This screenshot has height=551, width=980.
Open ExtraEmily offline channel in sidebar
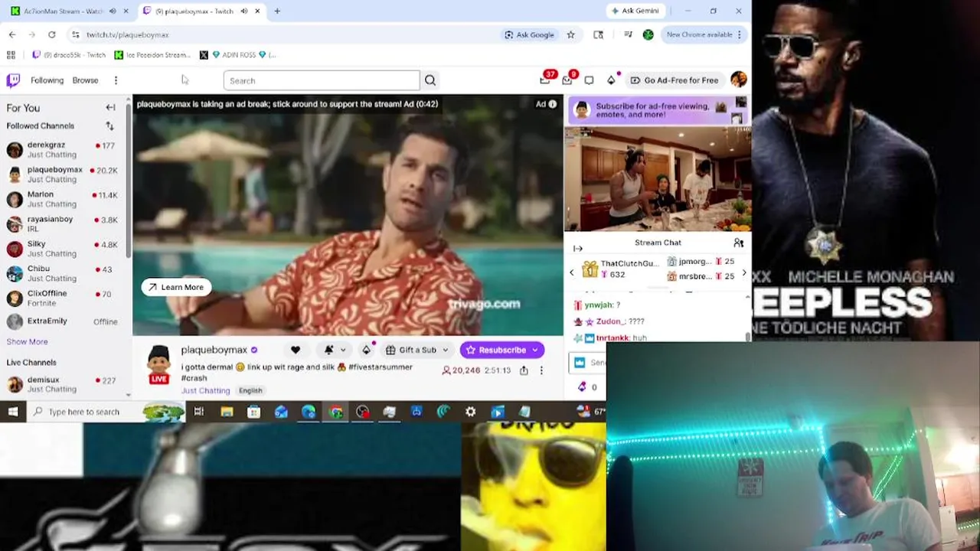[x=62, y=321]
